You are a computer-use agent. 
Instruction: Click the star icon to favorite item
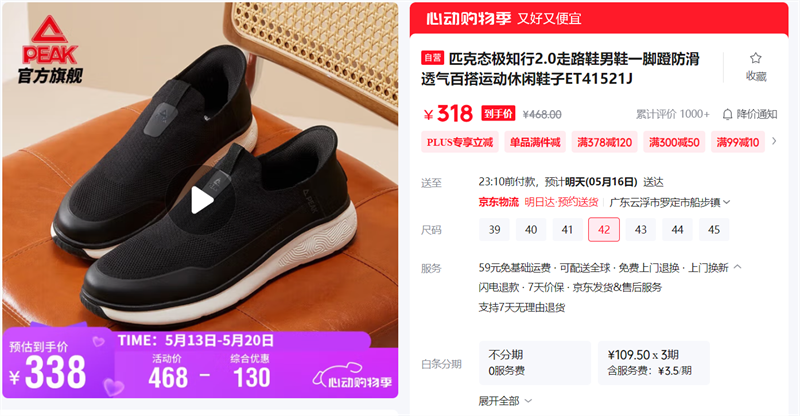(756, 58)
